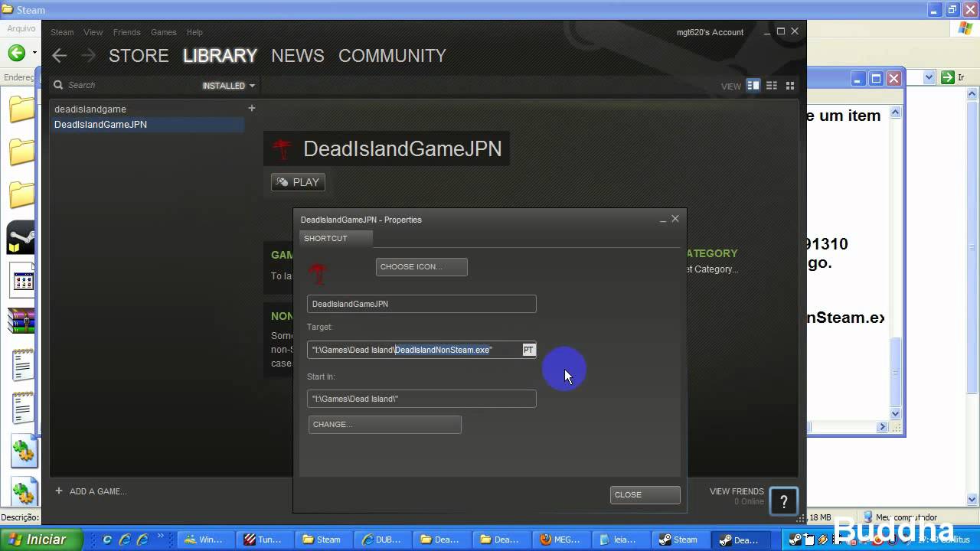The height and width of the screenshot is (551, 980).
Task: Click the back arrow in Steam navigation
Action: (x=60, y=56)
